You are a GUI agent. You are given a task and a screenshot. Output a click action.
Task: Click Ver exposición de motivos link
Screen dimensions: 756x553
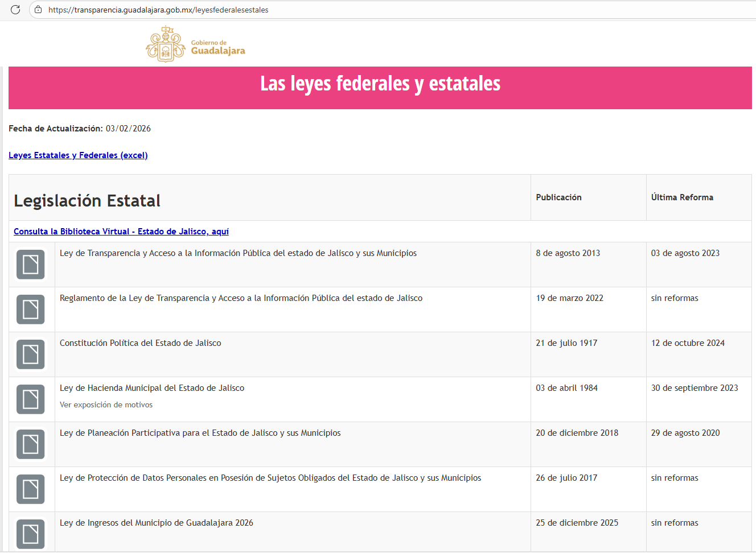coord(106,405)
